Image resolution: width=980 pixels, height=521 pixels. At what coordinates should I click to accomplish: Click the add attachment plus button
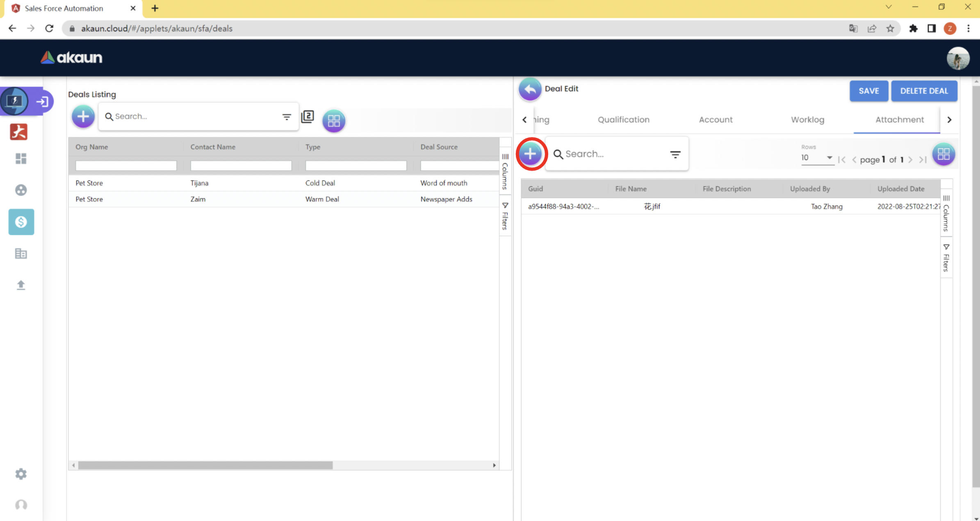click(x=530, y=154)
